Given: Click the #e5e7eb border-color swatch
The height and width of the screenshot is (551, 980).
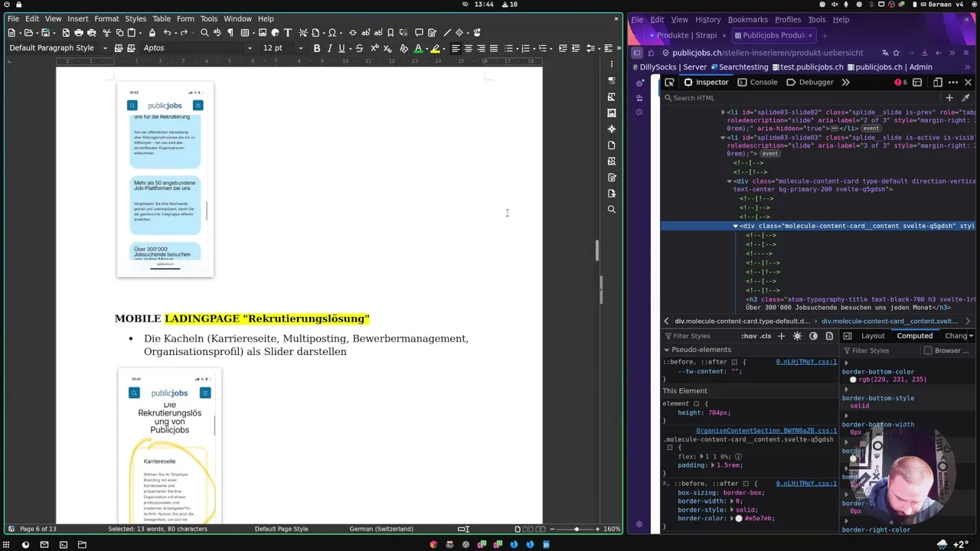Looking at the screenshot, I should pyautogui.click(x=739, y=519).
